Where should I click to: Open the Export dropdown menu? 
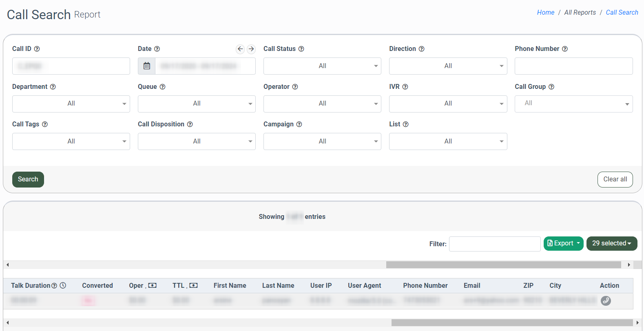[x=563, y=243]
